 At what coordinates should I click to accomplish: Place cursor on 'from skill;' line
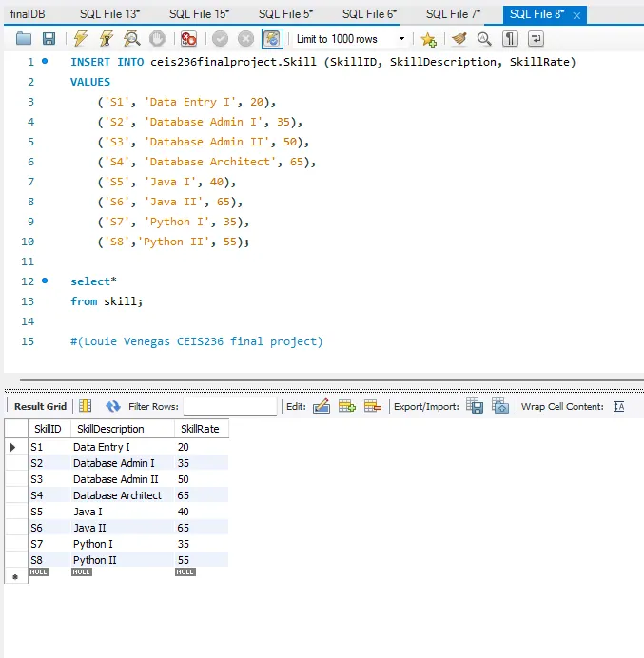click(x=107, y=301)
